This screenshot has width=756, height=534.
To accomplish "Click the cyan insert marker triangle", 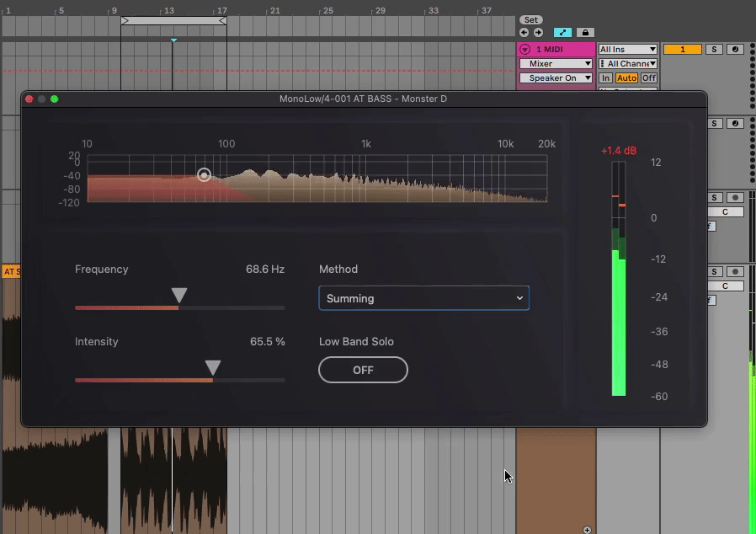I will pyautogui.click(x=173, y=40).
